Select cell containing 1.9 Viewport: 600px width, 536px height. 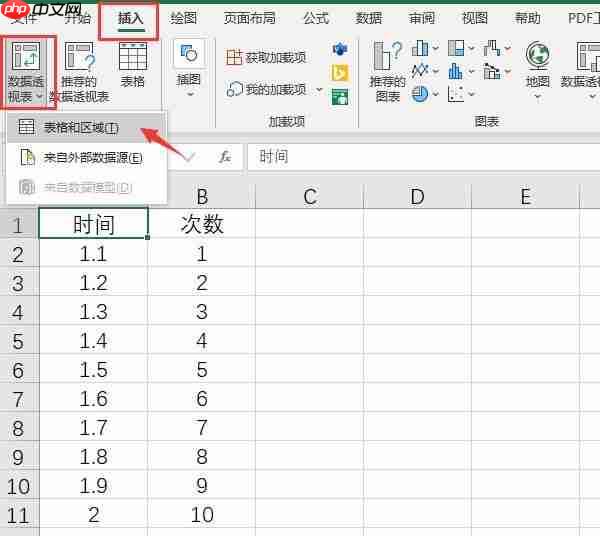point(93,485)
